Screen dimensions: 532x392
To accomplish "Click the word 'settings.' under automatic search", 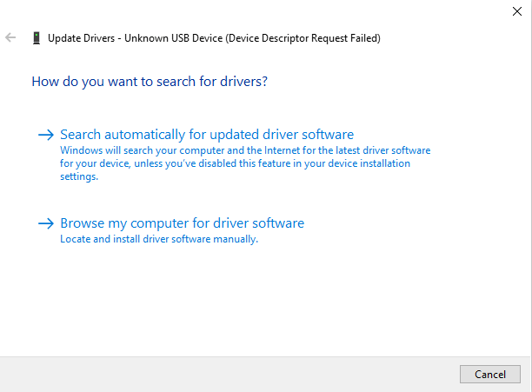I will coord(79,176).
